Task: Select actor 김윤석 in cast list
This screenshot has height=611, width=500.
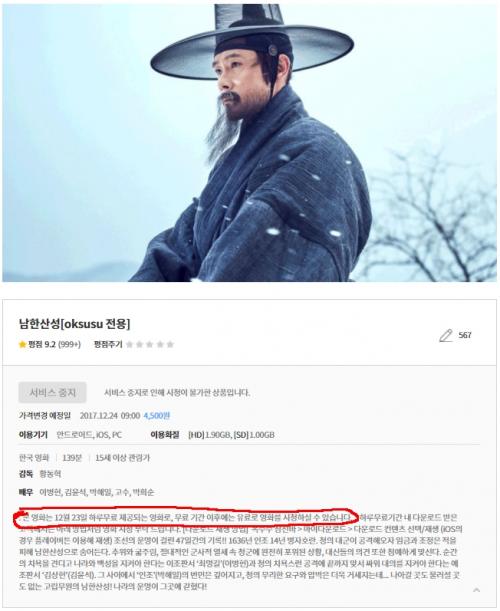Action: [x=75, y=492]
